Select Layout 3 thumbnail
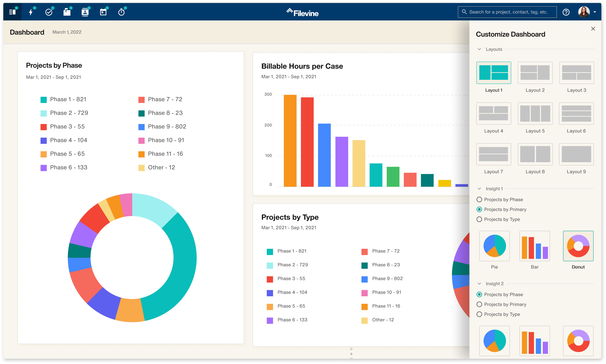 pyautogui.click(x=576, y=73)
